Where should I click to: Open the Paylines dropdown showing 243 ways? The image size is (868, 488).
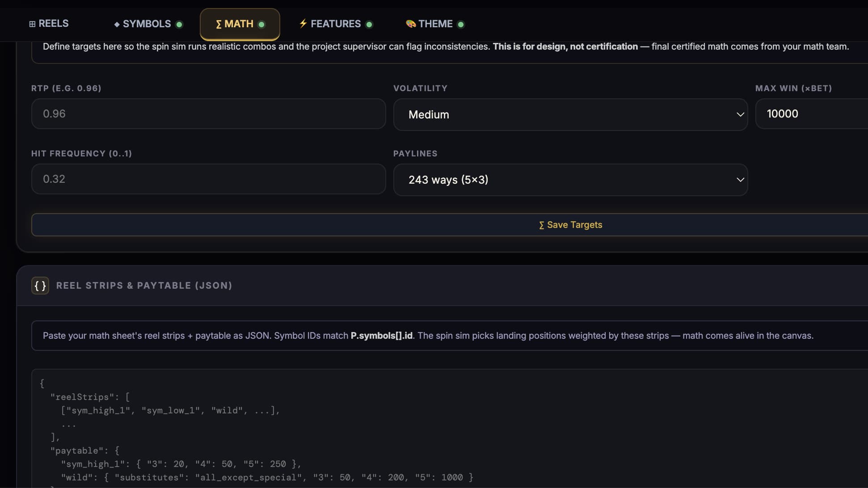[x=570, y=180]
